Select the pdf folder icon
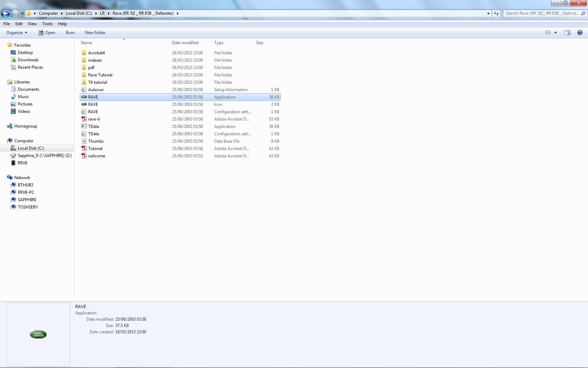 (84, 68)
